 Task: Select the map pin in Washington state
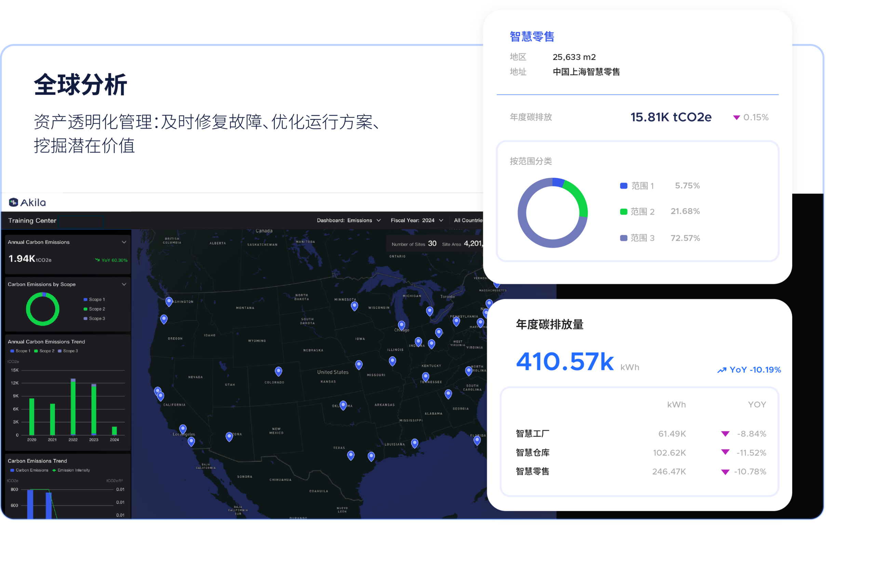pos(169,300)
